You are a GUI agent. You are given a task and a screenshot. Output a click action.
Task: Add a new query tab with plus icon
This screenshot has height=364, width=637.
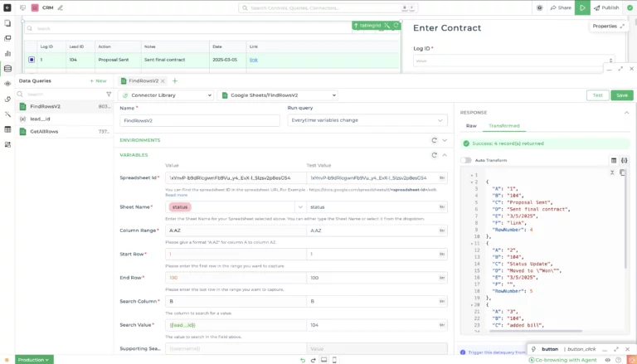175,81
